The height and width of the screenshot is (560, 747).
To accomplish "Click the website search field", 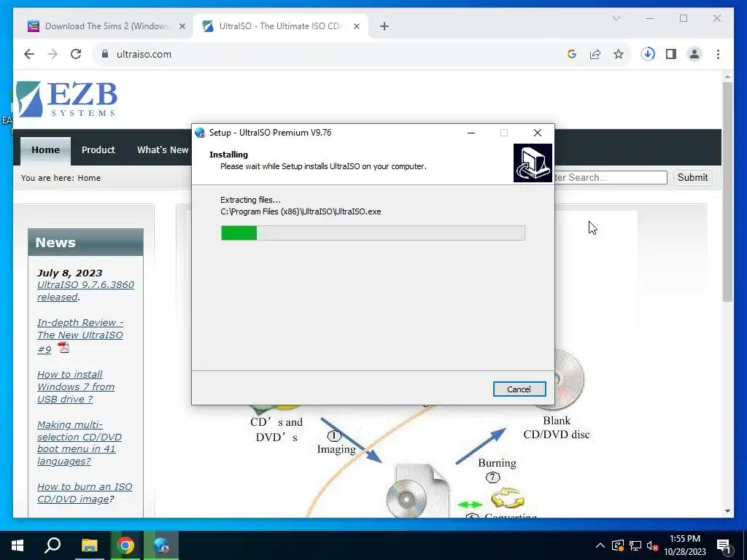I will [x=611, y=178].
